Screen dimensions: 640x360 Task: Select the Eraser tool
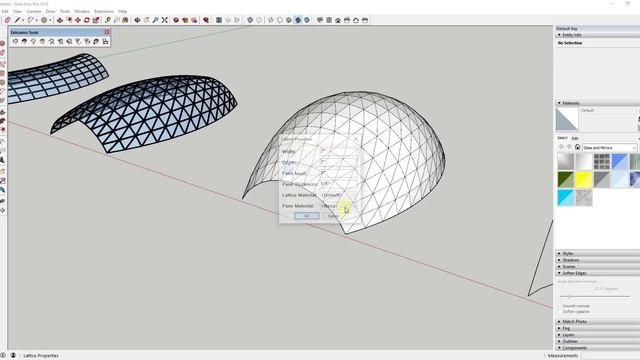pyautogui.click(x=7, y=20)
